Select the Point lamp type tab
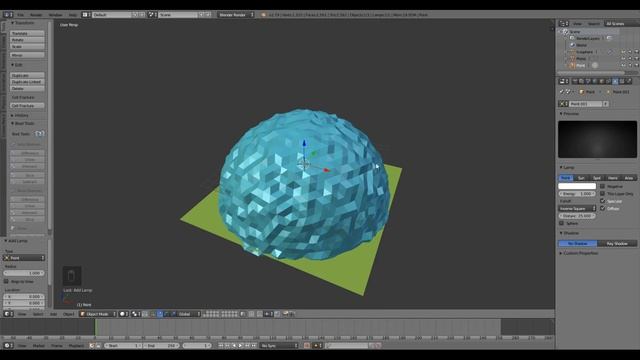 point(566,178)
